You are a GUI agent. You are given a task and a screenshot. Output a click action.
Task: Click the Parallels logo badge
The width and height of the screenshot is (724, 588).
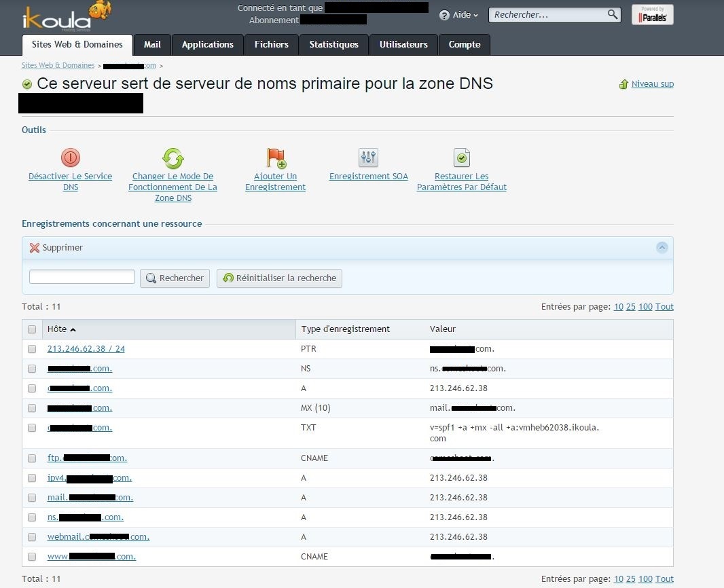click(x=652, y=15)
